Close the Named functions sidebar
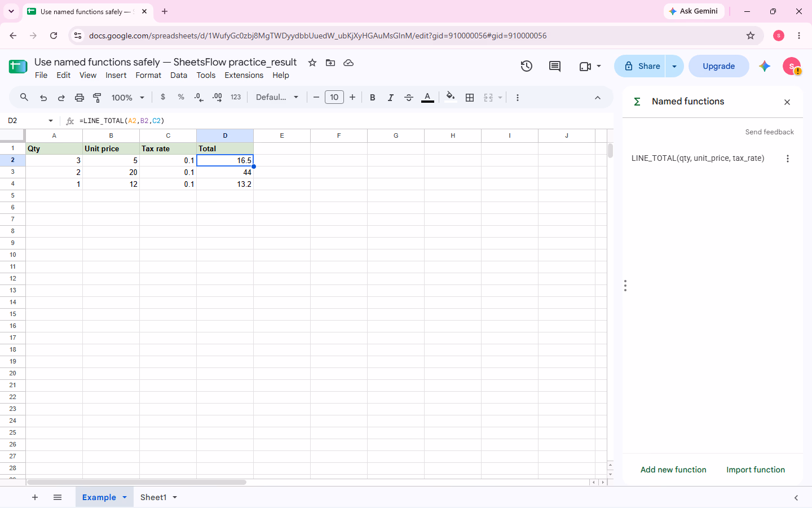Image resolution: width=812 pixels, height=508 pixels. pyautogui.click(x=787, y=102)
